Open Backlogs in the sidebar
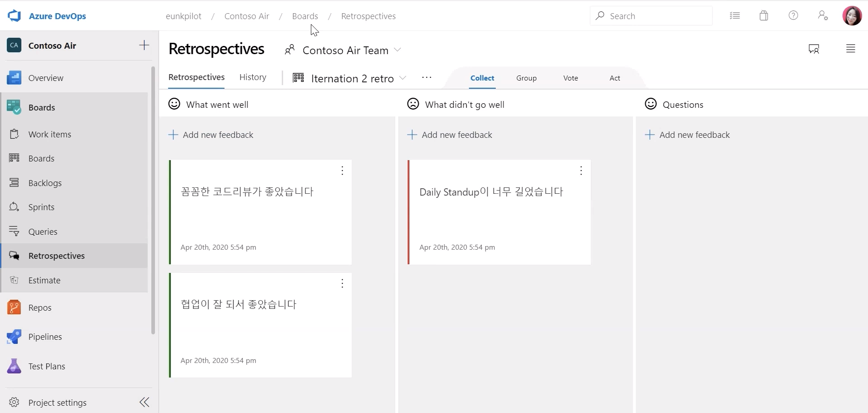Image resolution: width=868 pixels, height=413 pixels. (75, 183)
